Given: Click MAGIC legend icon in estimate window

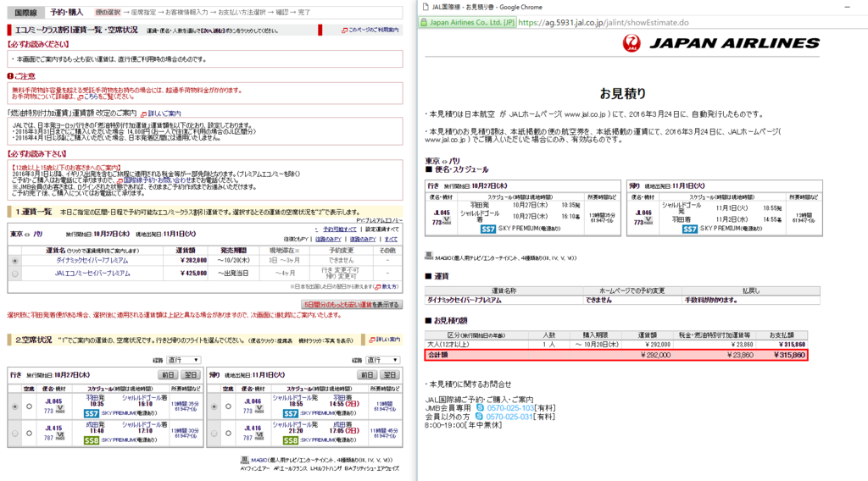Looking at the screenshot, I should pos(428,257).
